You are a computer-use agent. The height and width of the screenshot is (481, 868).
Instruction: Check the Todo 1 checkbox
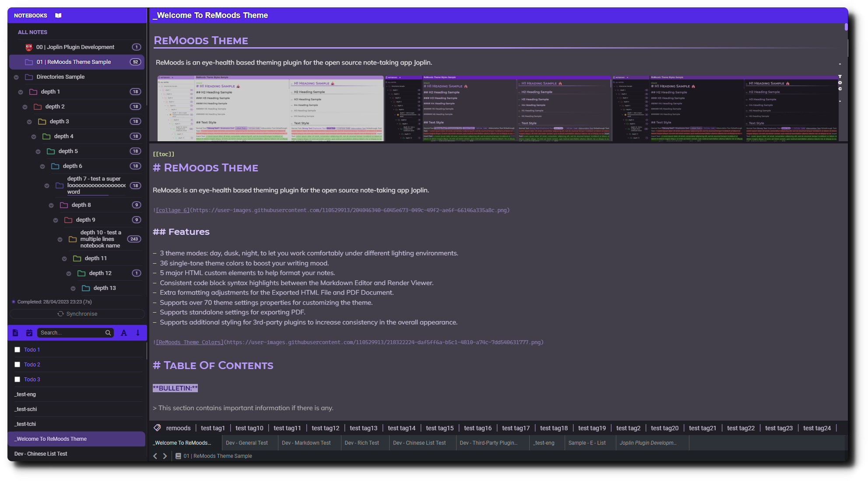click(x=18, y=350)
